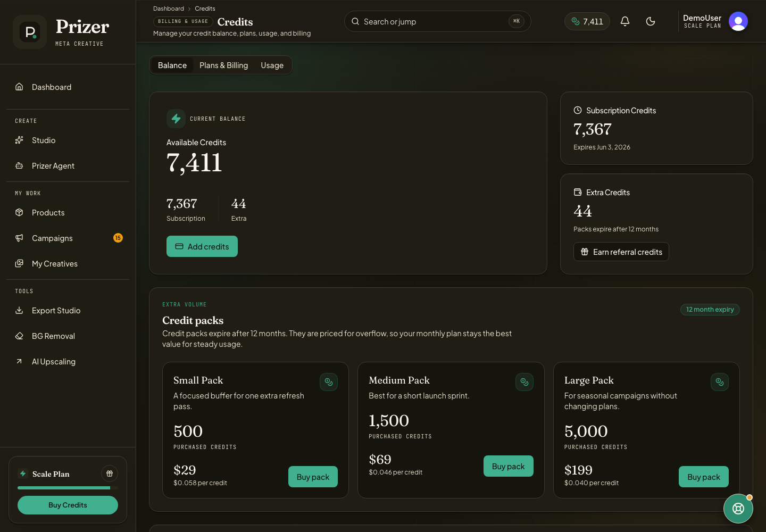Open the notifications bell

[x=625, y=21]
